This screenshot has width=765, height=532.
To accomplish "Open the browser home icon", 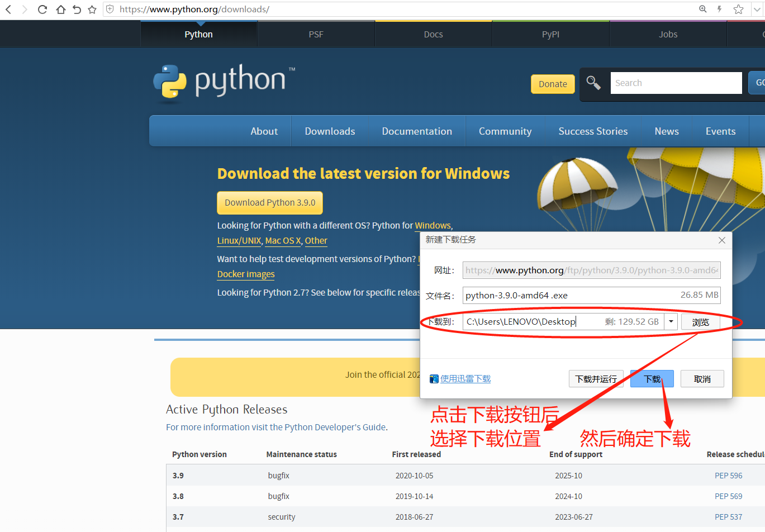I will (x=60, y=9).
